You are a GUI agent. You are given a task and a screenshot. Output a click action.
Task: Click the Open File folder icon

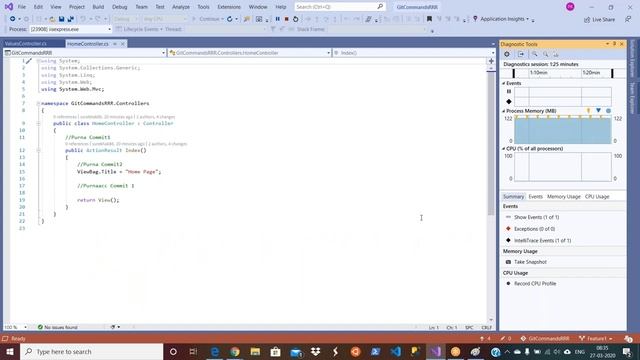coord(52,19)
